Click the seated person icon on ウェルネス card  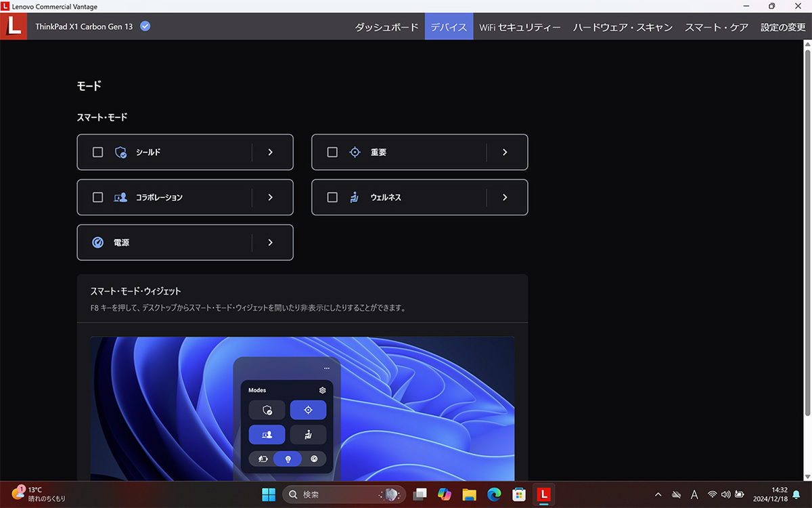tap(355, 197)
